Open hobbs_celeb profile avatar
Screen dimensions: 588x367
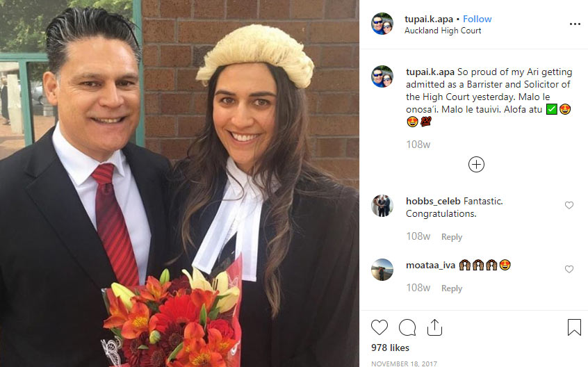[x=382, y=206]
